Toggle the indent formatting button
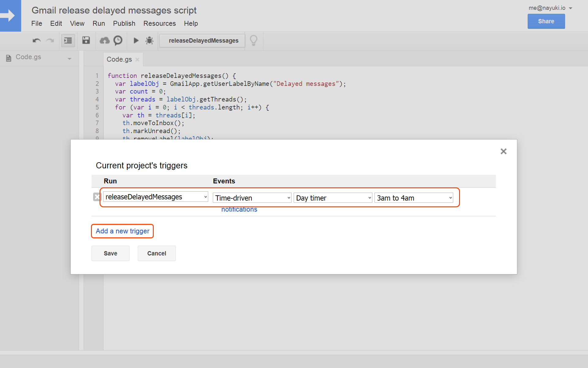Viewport: 588px width, 368px height. (68, 40)
